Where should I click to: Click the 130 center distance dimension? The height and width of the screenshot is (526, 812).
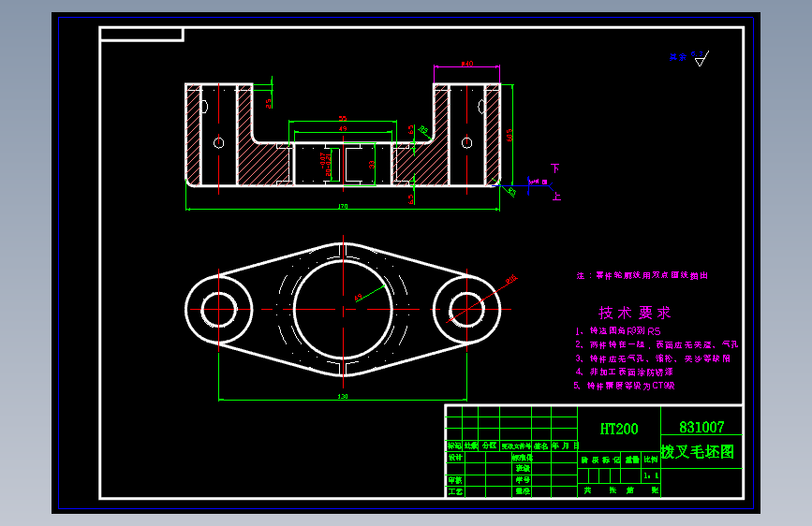[343, 396]
